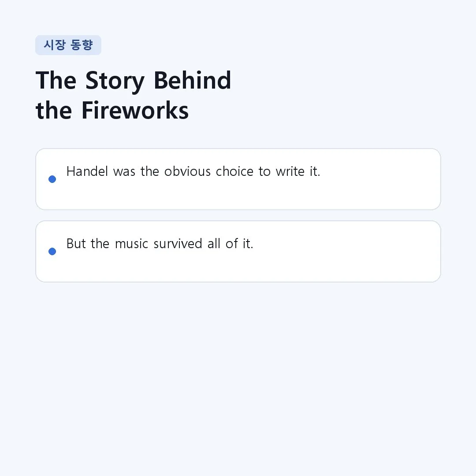Click the word 'survived' in the second card

click(x=178, y=244)
